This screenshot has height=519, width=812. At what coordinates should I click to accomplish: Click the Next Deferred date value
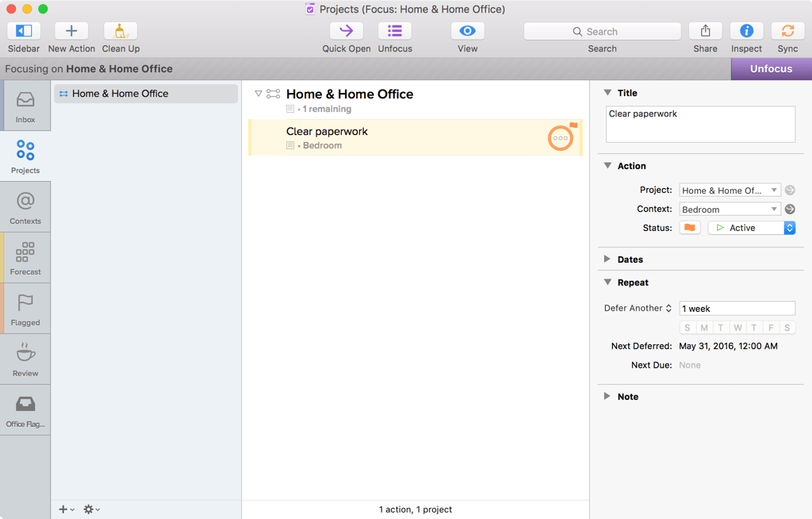click(728, 346)
